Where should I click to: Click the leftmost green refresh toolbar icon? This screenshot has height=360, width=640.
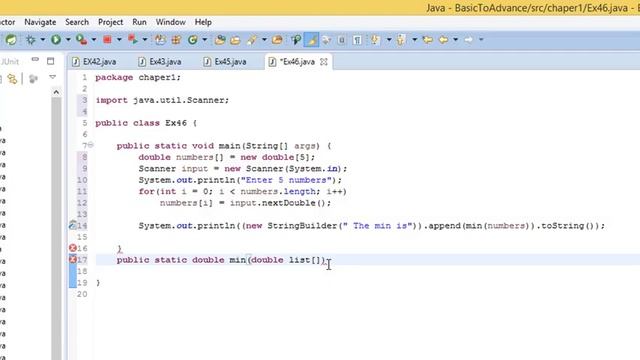[x=11, y=40]
